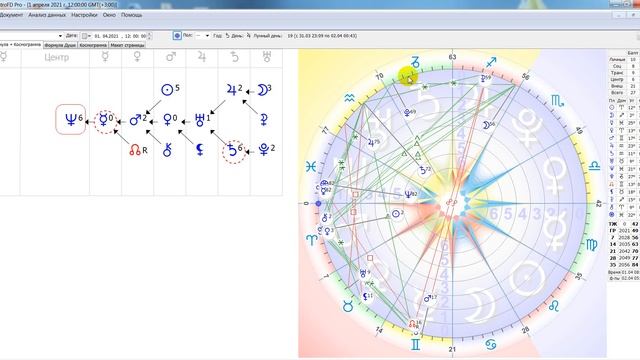
Task: Click the Capricorn sign on the chart wheel
Action: click(415, 62)
